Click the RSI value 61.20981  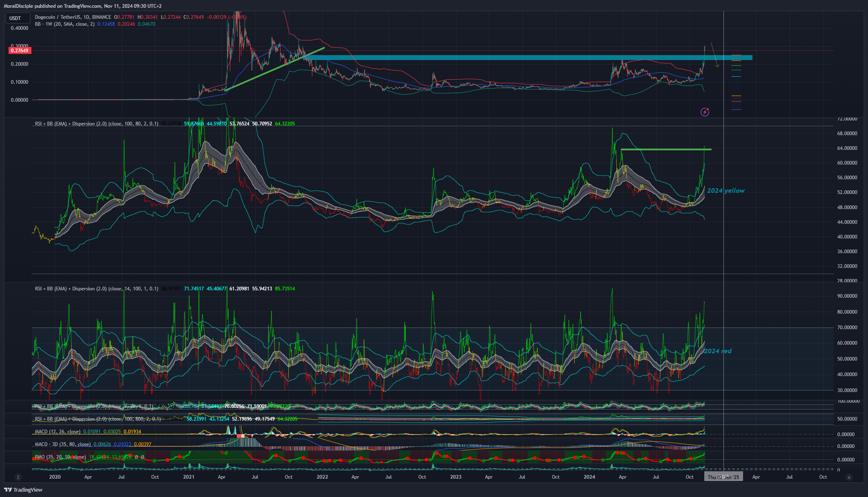pos(239,289)
